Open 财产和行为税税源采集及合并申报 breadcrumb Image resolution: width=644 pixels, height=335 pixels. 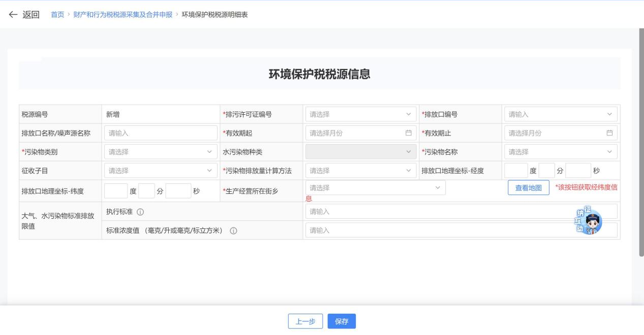[x=122, y=15]
